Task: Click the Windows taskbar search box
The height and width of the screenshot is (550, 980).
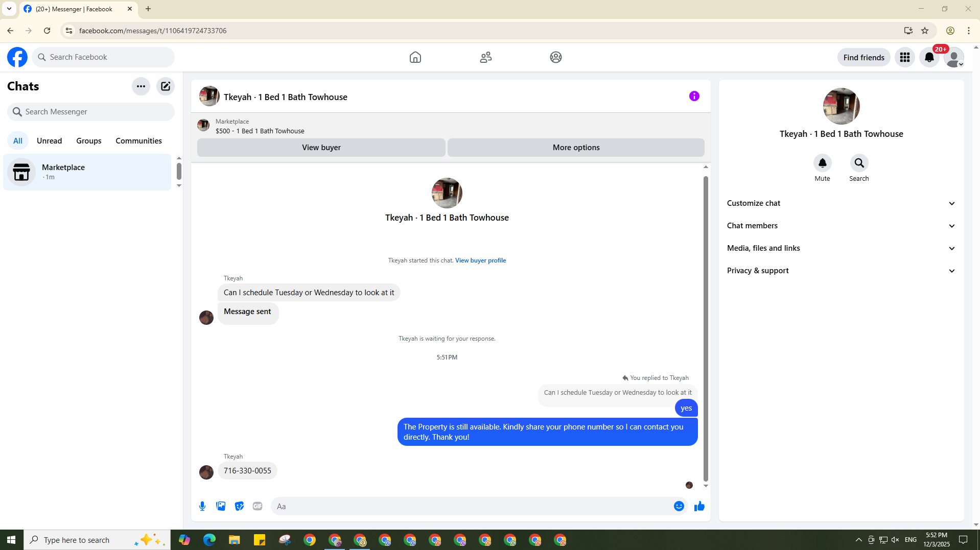Action: tap(97, 540)
